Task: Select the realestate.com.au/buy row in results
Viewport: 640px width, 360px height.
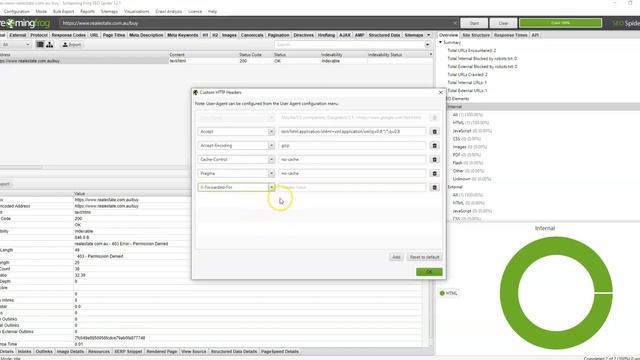Action: tap(216, 61)
